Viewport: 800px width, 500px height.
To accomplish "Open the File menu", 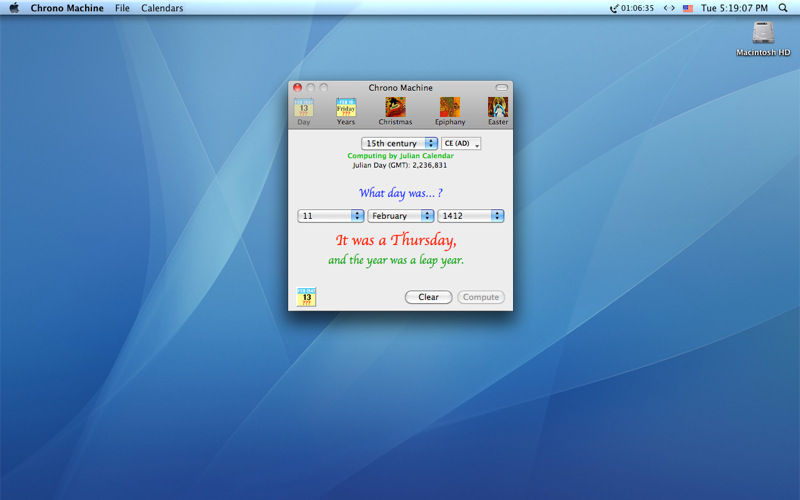I will [122, 8].
